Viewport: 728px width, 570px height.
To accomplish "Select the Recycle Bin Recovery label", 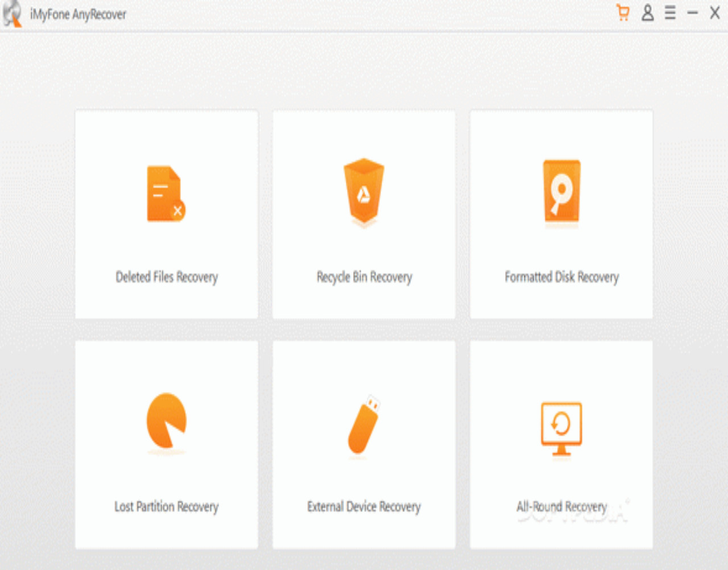I will [x=364, y=277].
